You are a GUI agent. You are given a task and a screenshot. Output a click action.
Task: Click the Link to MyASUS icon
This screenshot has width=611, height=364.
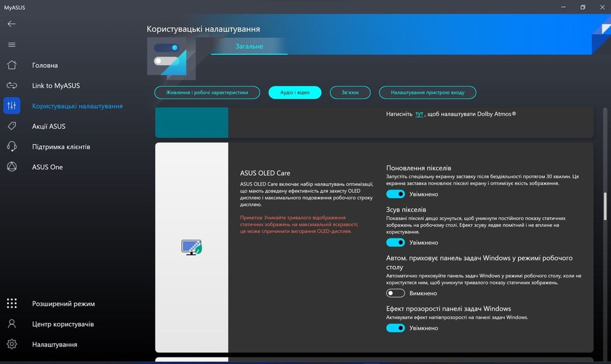[12, 85]
